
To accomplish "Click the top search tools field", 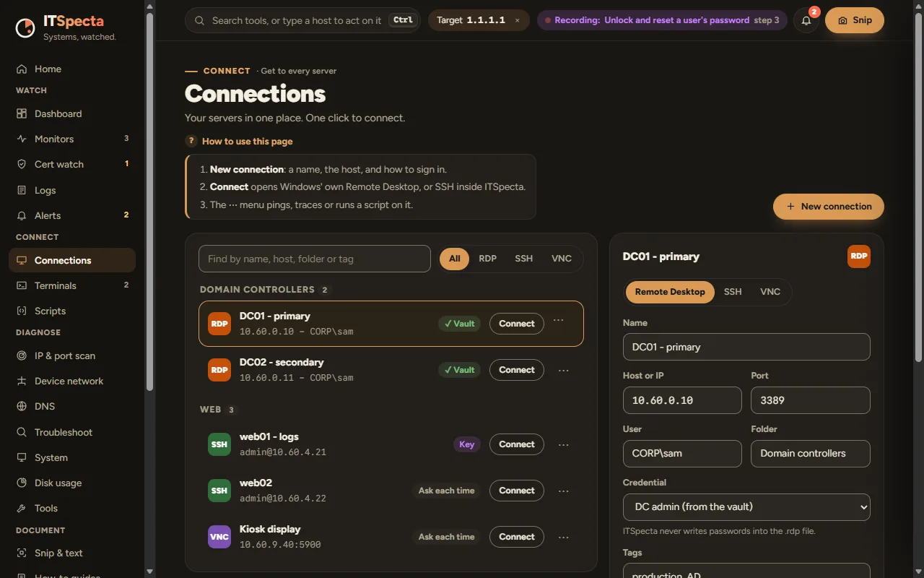I will coord(302,21).
